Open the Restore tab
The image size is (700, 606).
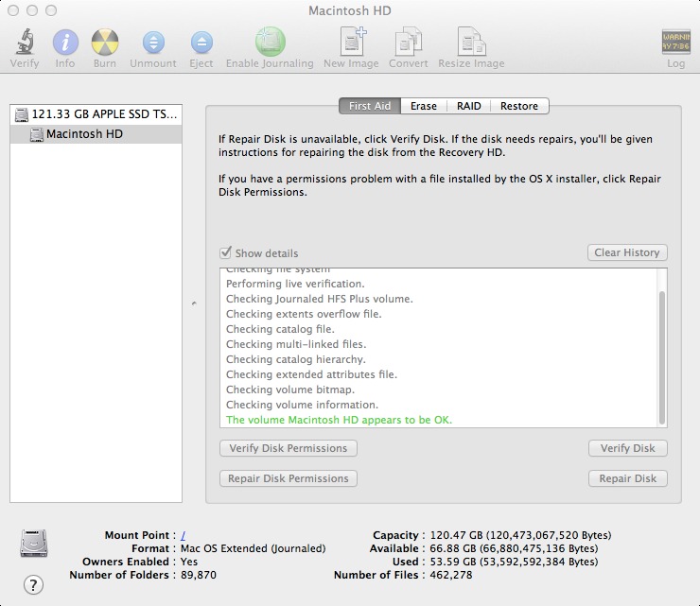click(x=519, y=106)
